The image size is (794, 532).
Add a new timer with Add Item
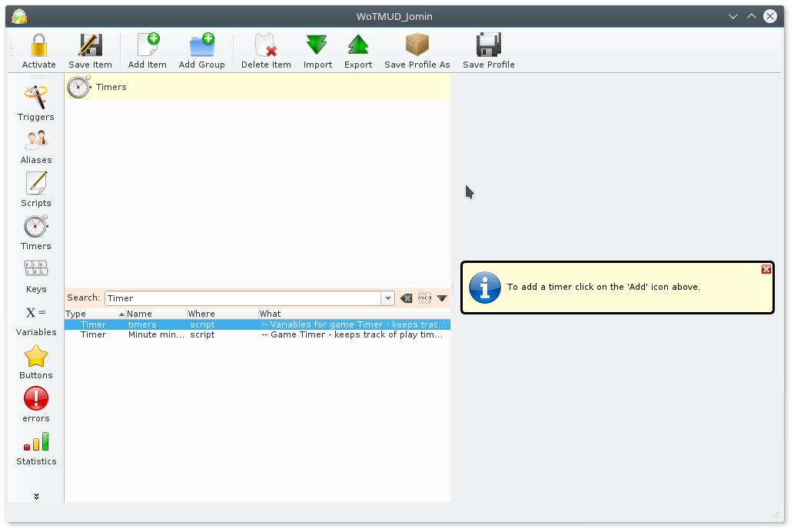147,48
